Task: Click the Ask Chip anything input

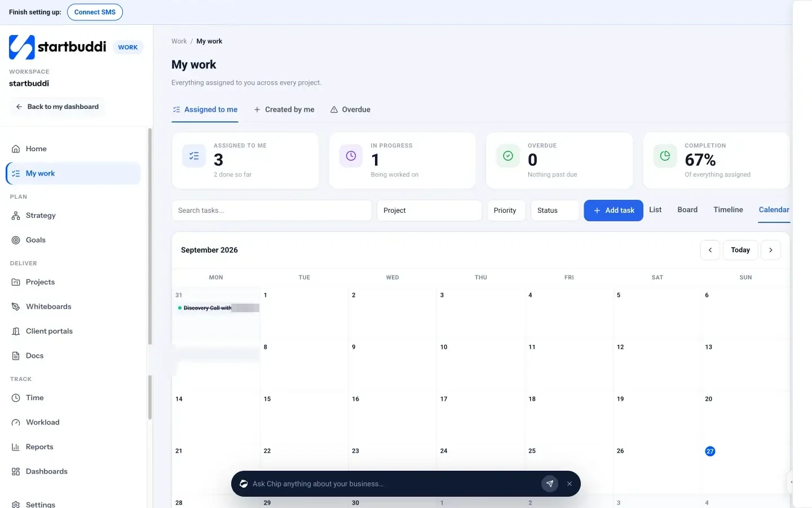Action: point(395,484)
